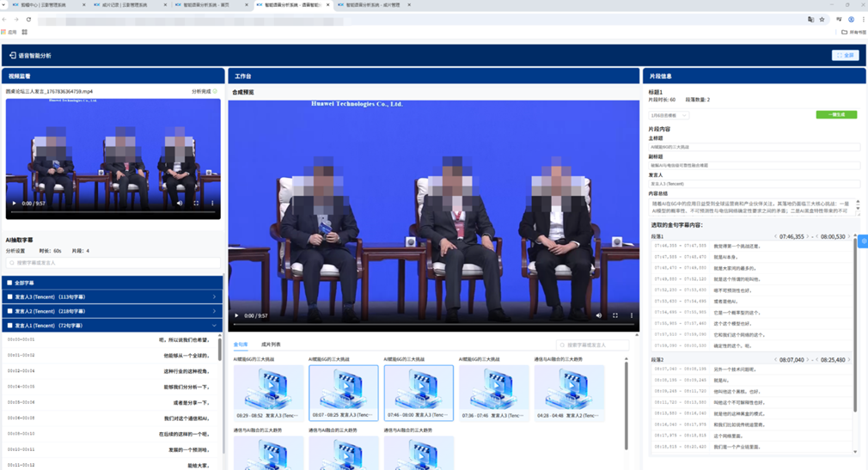Viewport: 868px width, 470px height.
Task: Open fullscreen on left source video
Action: (196, 204)
